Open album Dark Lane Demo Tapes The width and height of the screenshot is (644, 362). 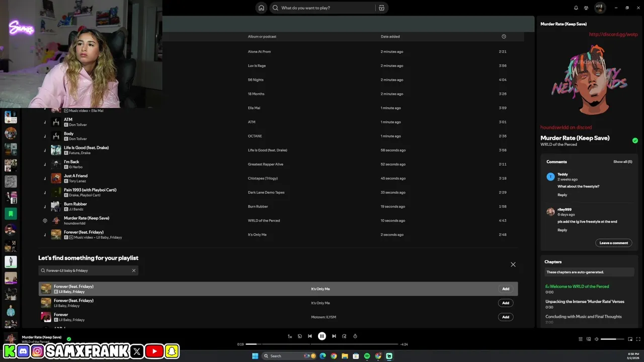click(x=266, y=192)
